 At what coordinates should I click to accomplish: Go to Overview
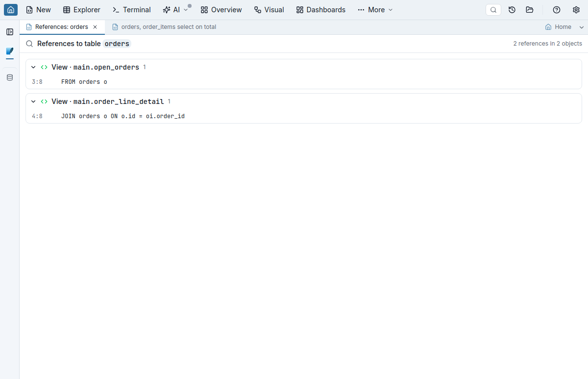pos(221,10)
